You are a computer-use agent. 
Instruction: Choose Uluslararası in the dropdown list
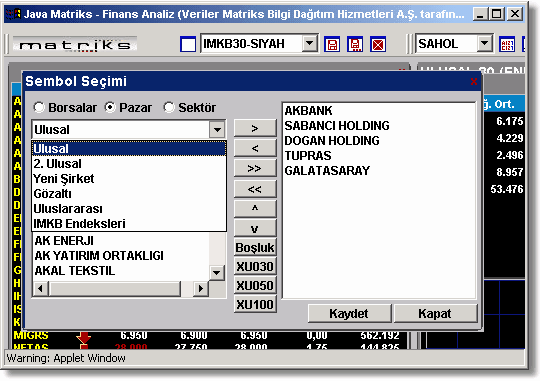pos(129,209)
